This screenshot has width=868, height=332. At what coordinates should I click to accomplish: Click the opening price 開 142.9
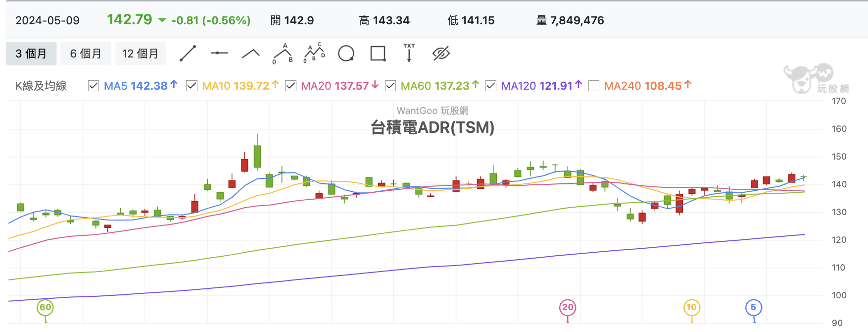(292, 20)
